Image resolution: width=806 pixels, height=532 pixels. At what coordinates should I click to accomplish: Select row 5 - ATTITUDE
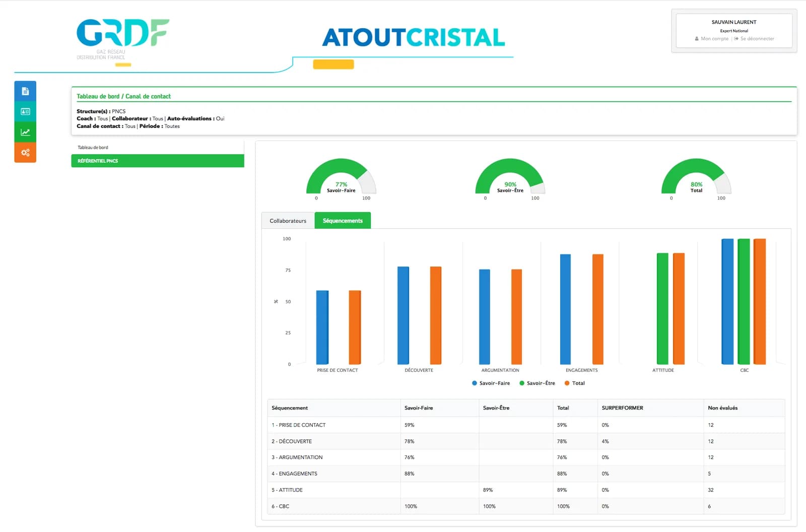(x=526, y=490)
